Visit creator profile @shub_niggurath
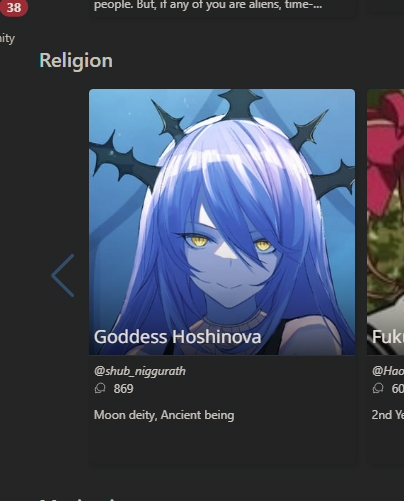 click(140, 371)
